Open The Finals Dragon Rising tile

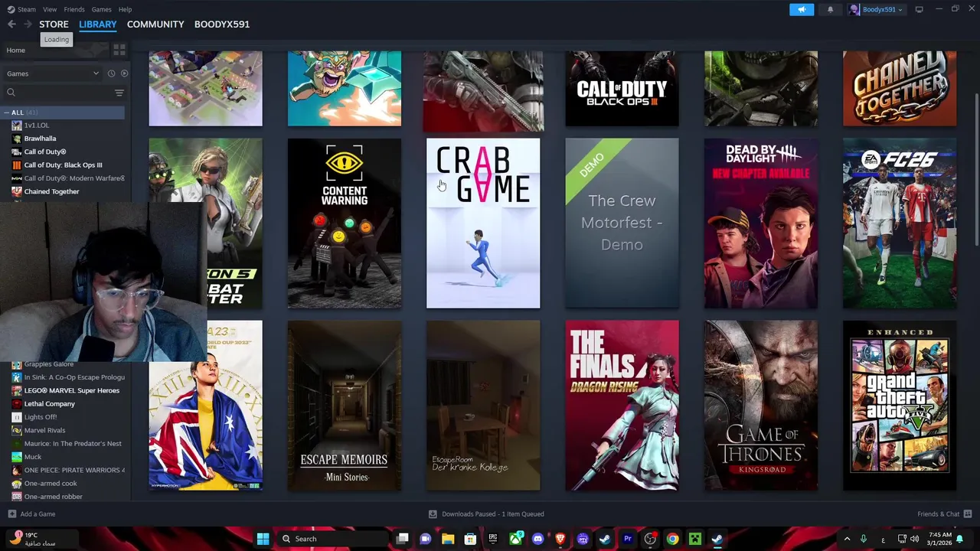pos(622,406)
